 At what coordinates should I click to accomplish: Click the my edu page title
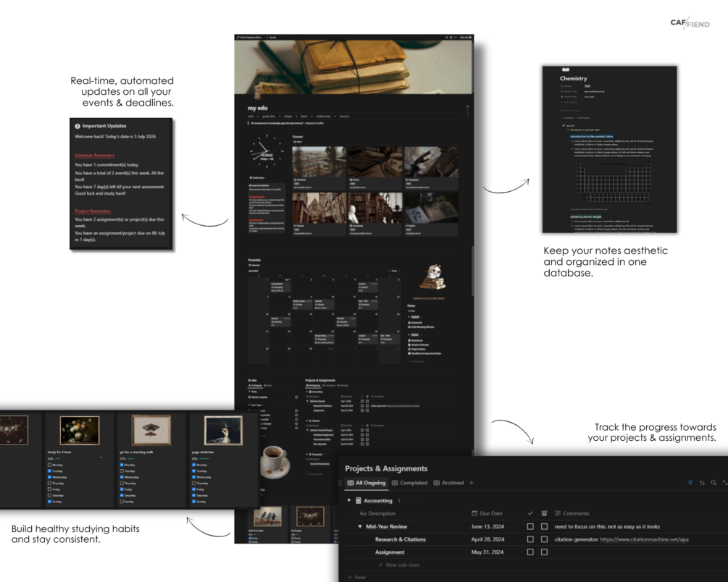(257, 108)
